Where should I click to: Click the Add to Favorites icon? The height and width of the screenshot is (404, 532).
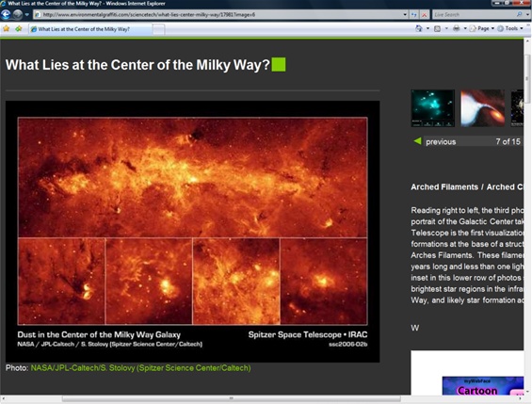pyautogui.click(x=18, y=29)
